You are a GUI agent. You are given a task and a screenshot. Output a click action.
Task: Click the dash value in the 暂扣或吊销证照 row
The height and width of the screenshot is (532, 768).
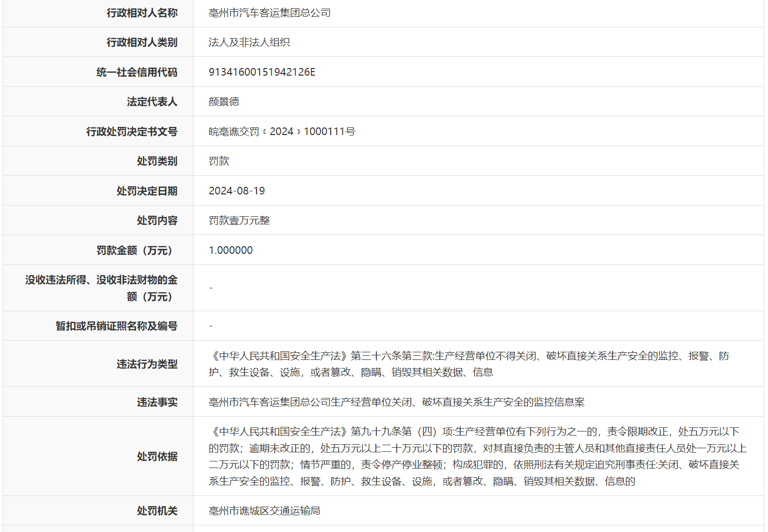click(x=211, y=326)
